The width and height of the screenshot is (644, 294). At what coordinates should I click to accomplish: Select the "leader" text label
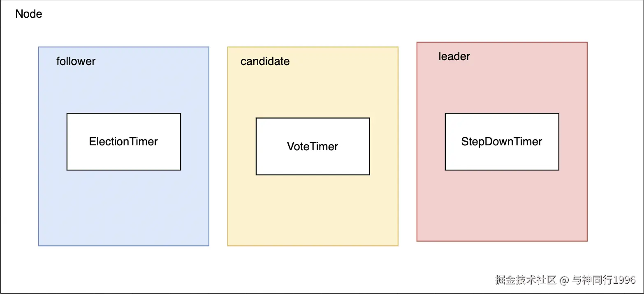(x=454, y=56)
